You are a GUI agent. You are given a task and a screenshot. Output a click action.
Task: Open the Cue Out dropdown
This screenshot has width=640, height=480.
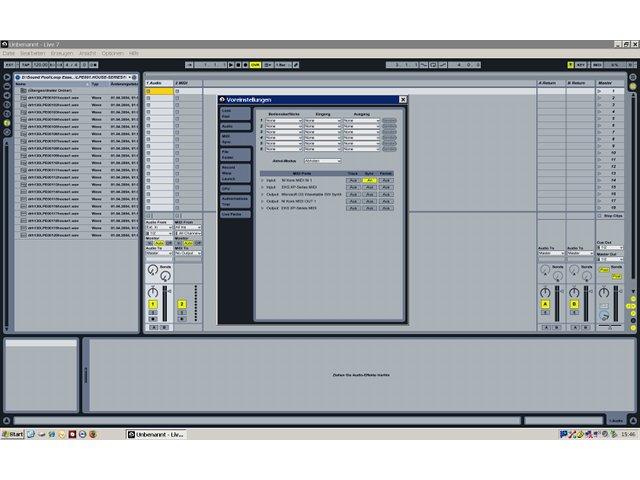[610, 248]
